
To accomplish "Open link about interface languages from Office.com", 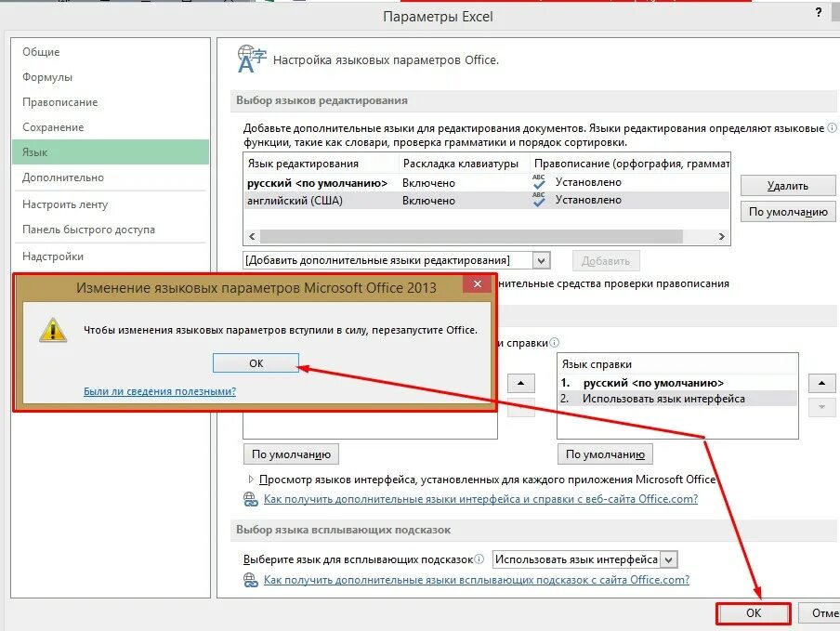I will (x=480, y=499).
